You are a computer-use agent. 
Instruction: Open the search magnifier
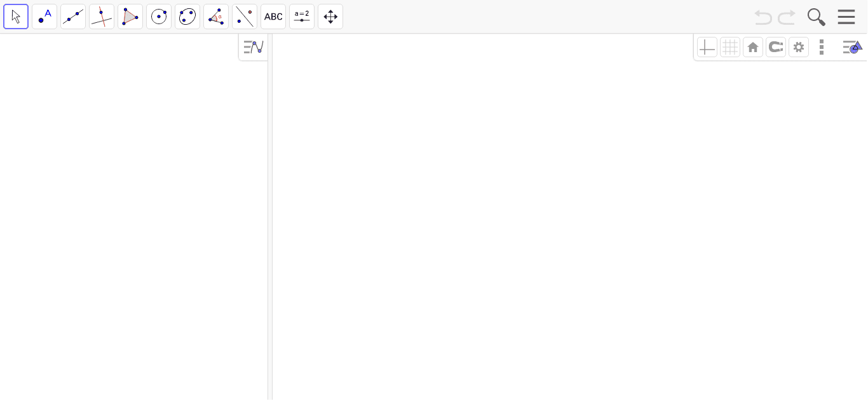817,17
